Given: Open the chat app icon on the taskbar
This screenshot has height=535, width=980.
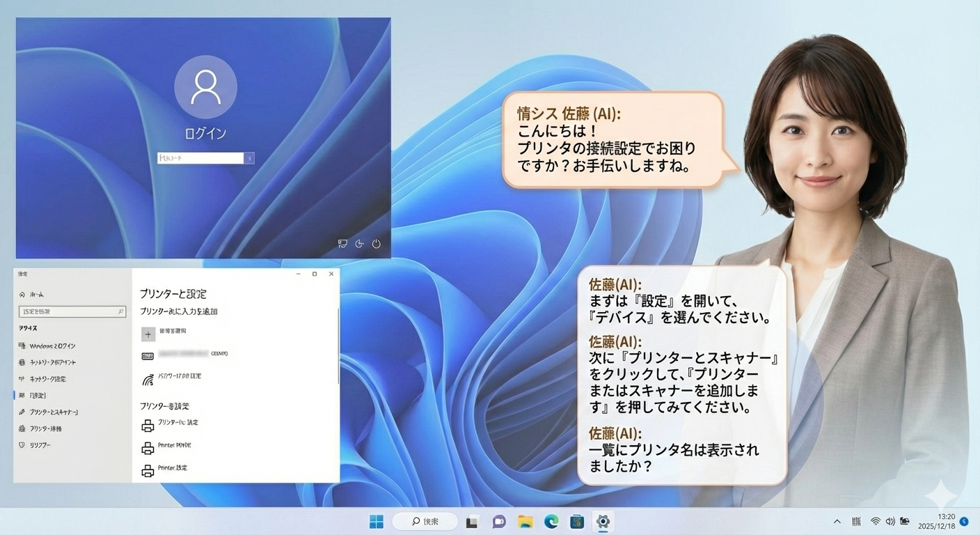Looking at the screenshot, I should [x=498, y=521].
